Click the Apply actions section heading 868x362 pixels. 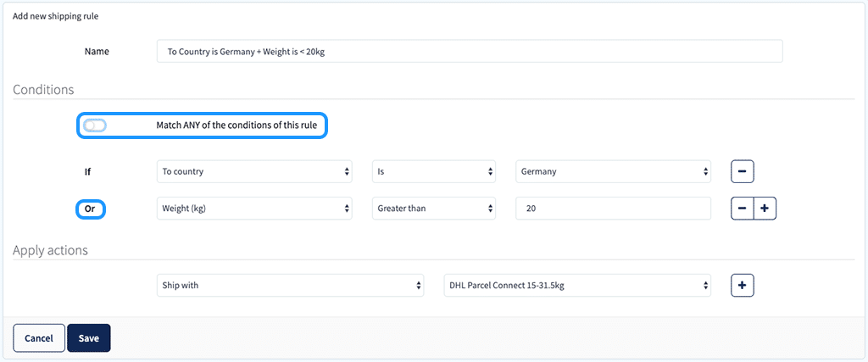pyautogui.click(x=50, y=250)
